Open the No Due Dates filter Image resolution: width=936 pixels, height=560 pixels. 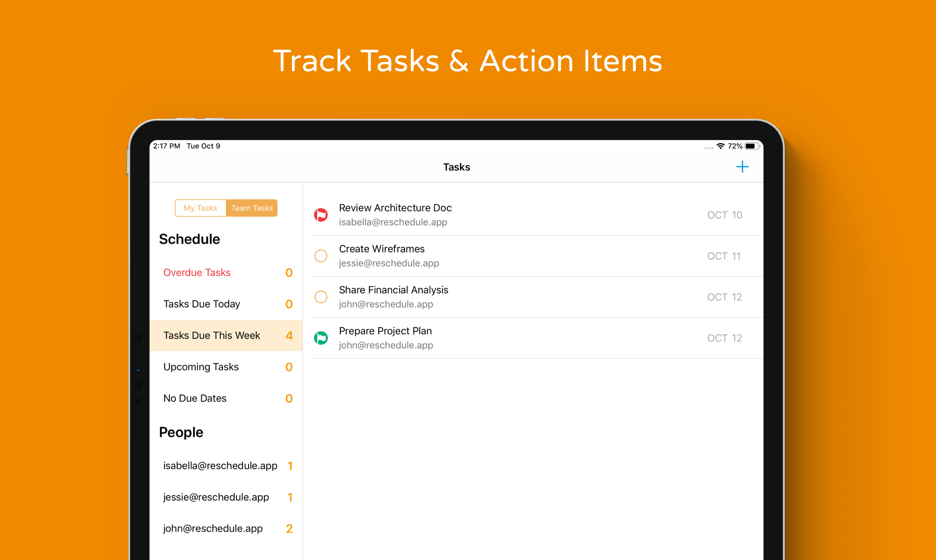point(195,398)
